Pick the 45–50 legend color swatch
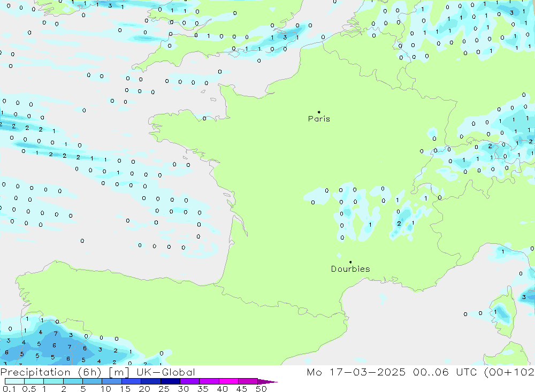Viewport: 535px width, 392px height. (x=248, y=381)
